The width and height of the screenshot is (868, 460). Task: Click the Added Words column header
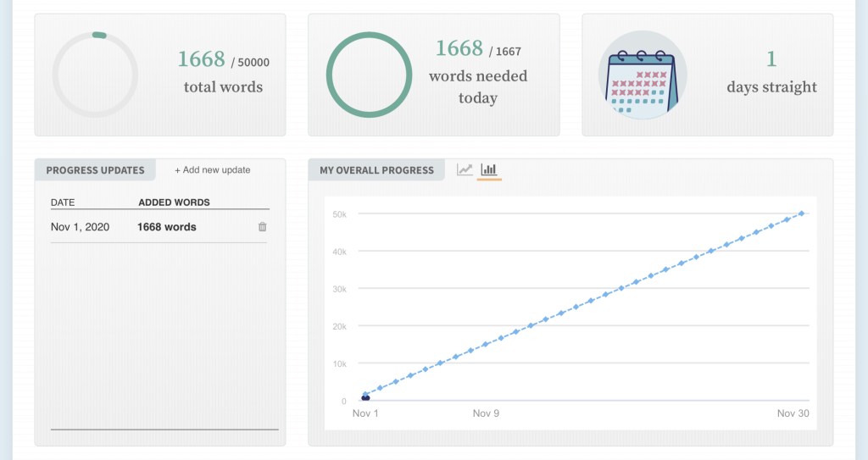(174, 202)
